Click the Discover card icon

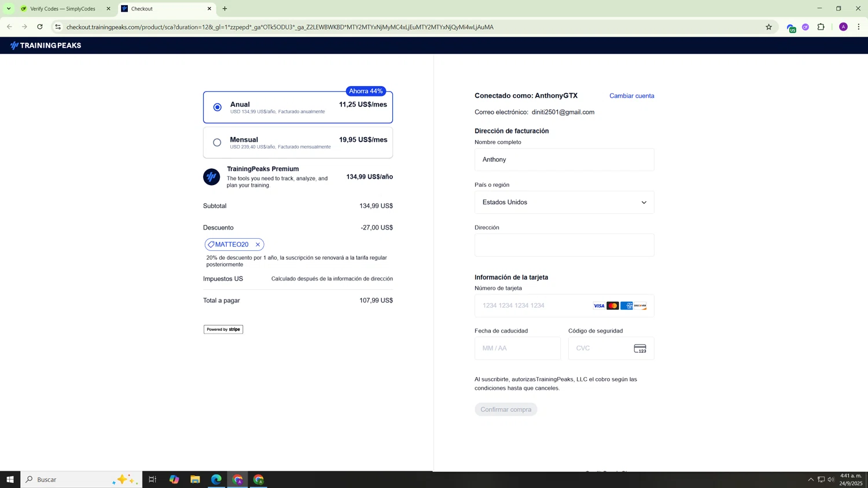pos(640,306)
